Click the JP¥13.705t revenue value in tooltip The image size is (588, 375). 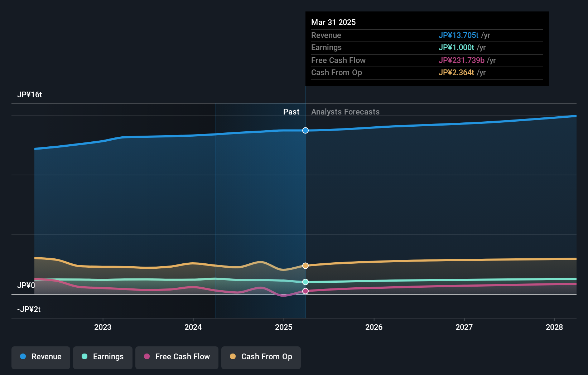tap(459, 35)
